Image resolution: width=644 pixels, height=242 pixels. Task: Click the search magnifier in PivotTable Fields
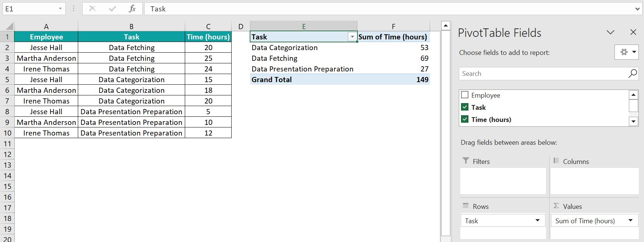tap(633, 74)
